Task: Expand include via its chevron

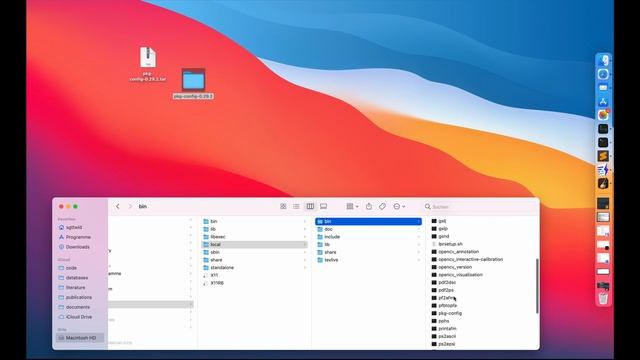Action: click(419, 237)
